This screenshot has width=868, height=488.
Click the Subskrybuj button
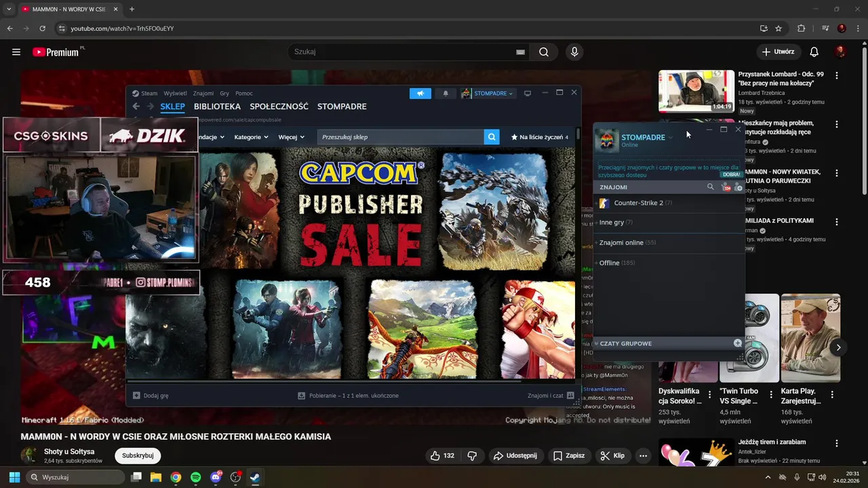138,455
